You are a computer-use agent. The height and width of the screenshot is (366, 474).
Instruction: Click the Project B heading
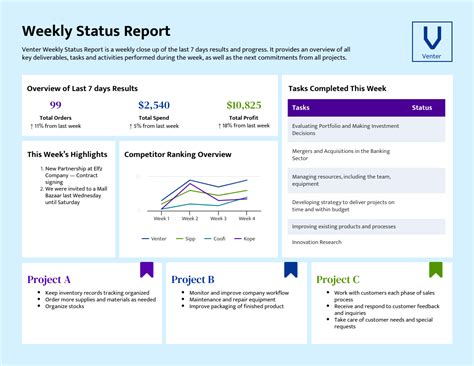pyautogui.click(x=193, y=279)
